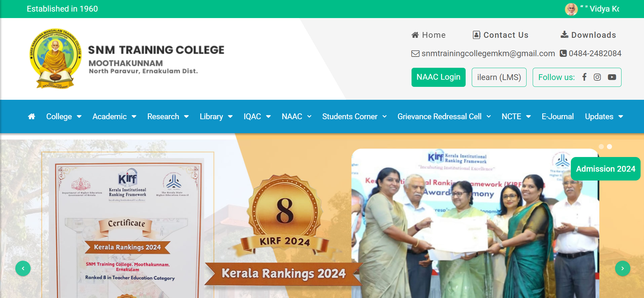
Task: Open the E-Journal menu item
Action: coord(558,116)
